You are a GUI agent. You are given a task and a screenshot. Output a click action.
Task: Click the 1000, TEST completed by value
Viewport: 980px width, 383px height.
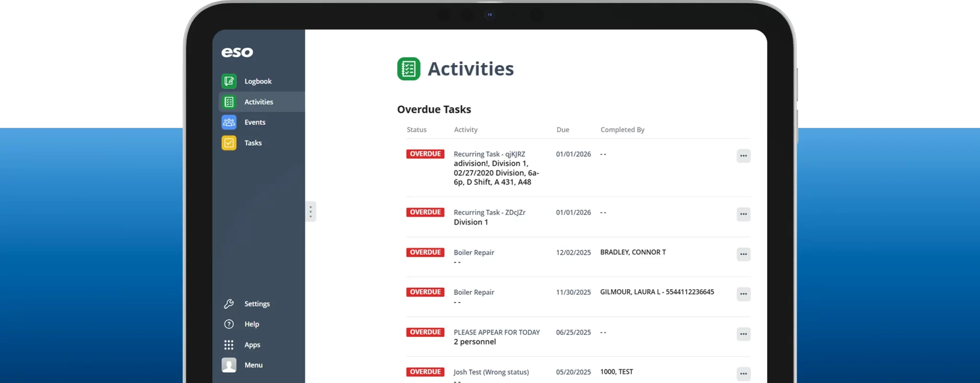617,372
